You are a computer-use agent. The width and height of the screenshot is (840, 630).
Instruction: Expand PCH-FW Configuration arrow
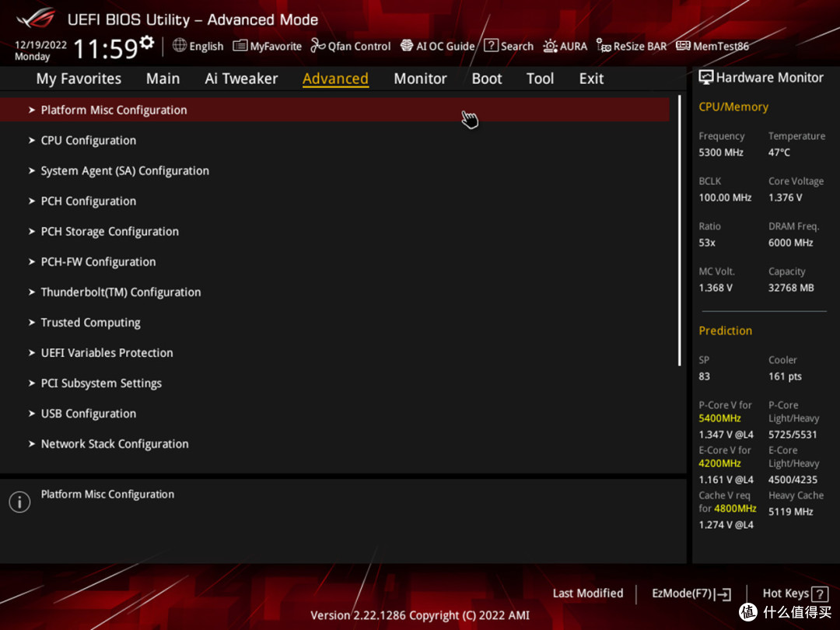(x=32, y=262)
